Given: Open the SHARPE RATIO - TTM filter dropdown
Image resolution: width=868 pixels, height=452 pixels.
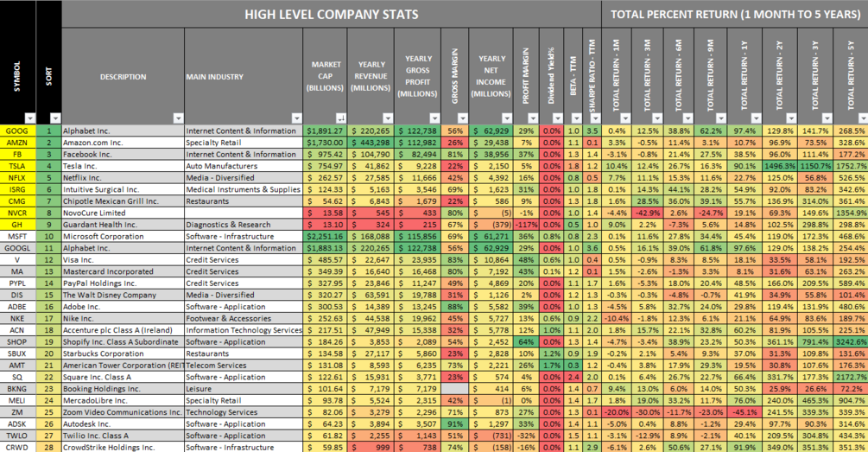Looking at the screenshot, I should [595, 118].
